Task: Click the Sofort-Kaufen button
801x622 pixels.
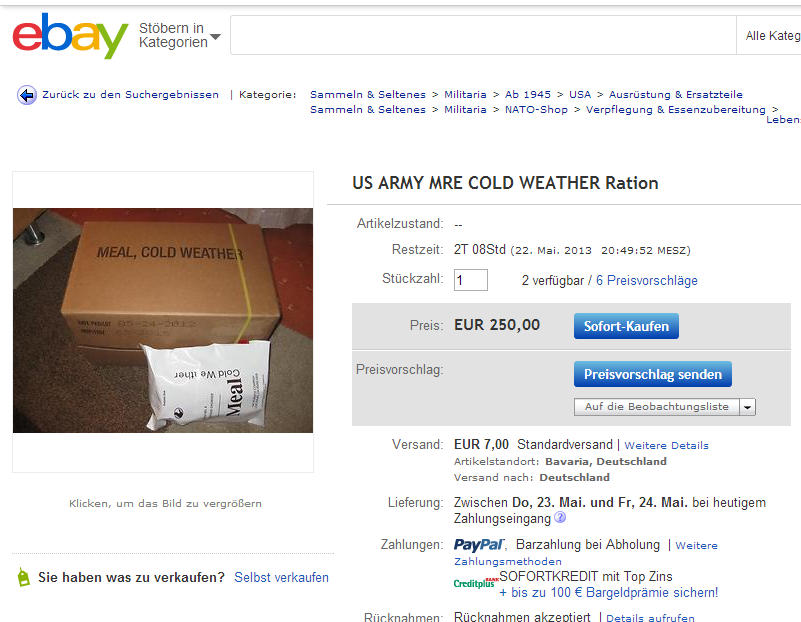Action: pos(626,326)
